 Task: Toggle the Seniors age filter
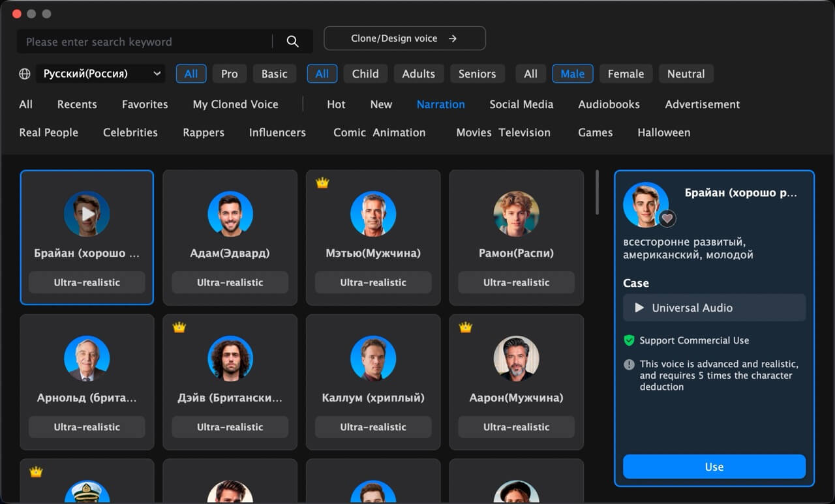pos(477,74)
